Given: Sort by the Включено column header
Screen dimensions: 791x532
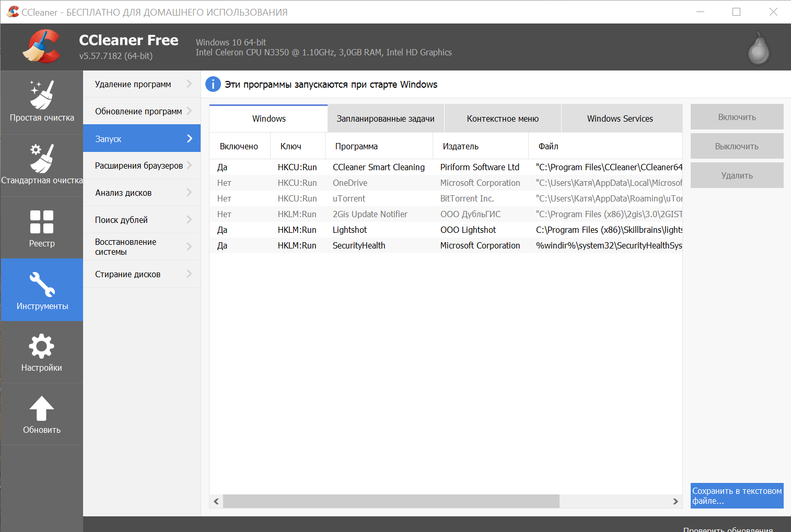Looking at the screenshot, I should [x=240, y=146].
